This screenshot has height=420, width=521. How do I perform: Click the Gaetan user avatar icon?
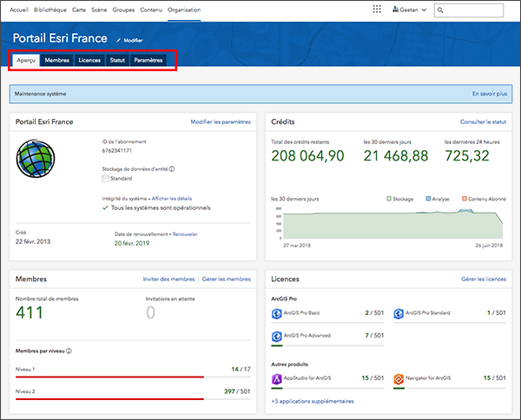click(x=395, y=10)
